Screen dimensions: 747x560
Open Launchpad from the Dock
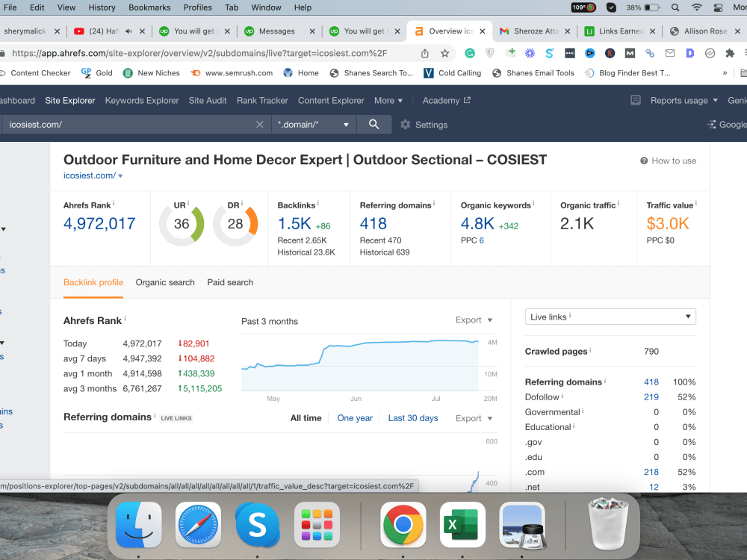pos(317,525)
